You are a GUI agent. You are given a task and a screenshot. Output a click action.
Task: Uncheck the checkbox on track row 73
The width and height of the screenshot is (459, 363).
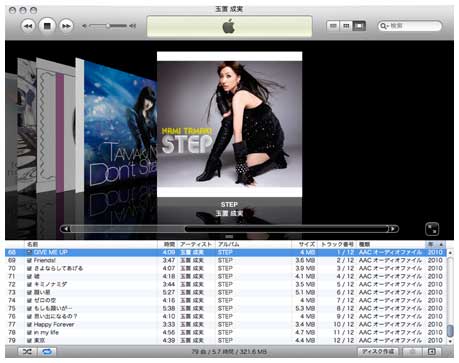29,292
